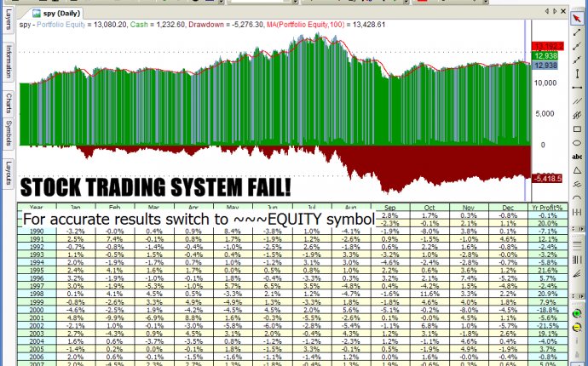The width and height of the screenshot is (588, 366).
Task: Pick the abc text annotation tool
Action: coord(577,157)
